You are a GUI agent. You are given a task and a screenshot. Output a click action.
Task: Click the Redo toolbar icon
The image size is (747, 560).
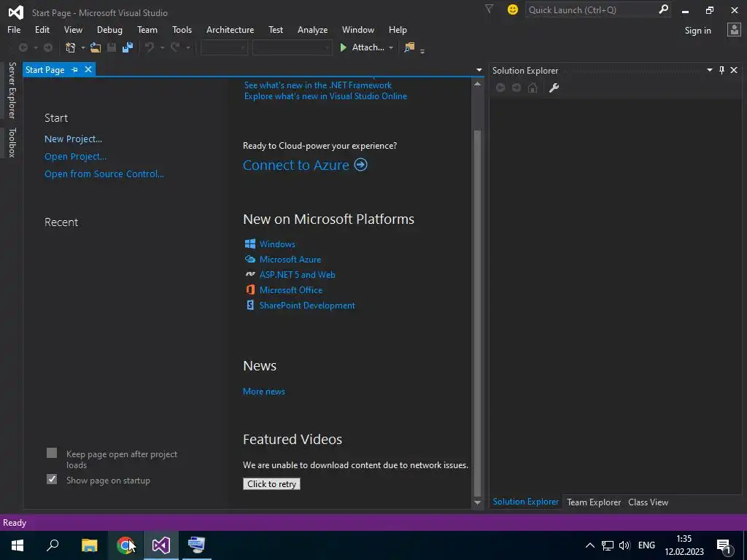pos(175,47)
